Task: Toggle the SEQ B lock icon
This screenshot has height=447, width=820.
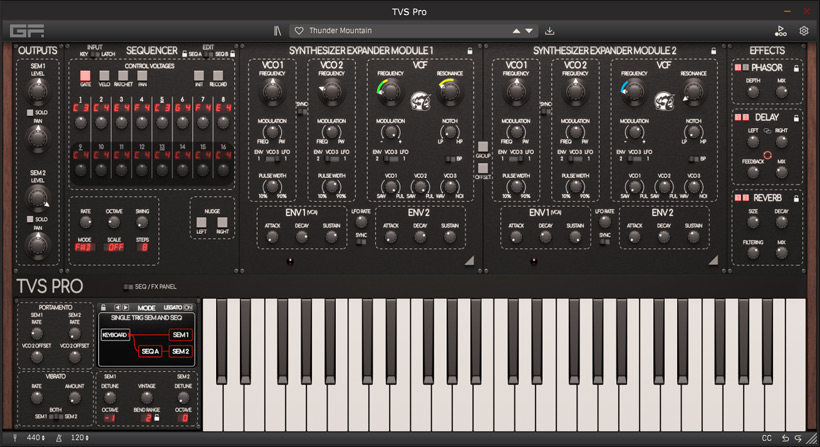Action: pyautogui.click(x=233, y=53)
